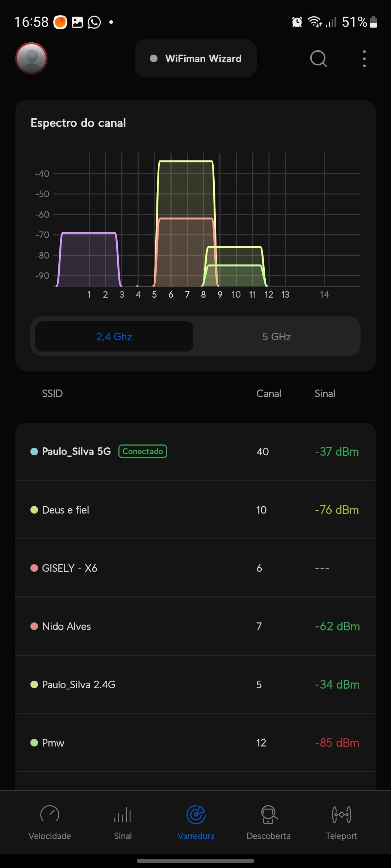The height and width of the screenshot is (868, 391).
Task: Sort list by Sinal column header
Action: 325,393
